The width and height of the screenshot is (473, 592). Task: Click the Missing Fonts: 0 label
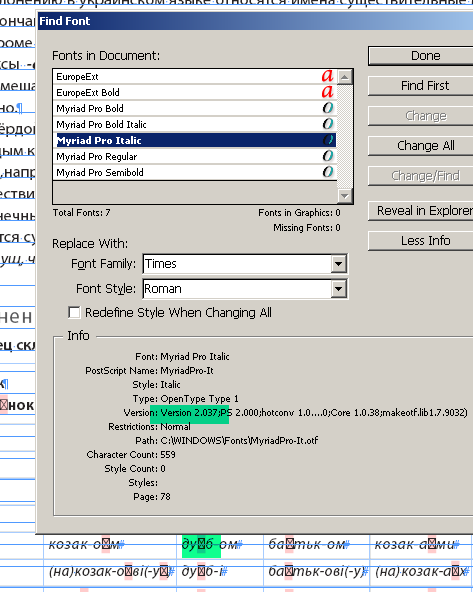pyautogui.click(x=307, y=228)
